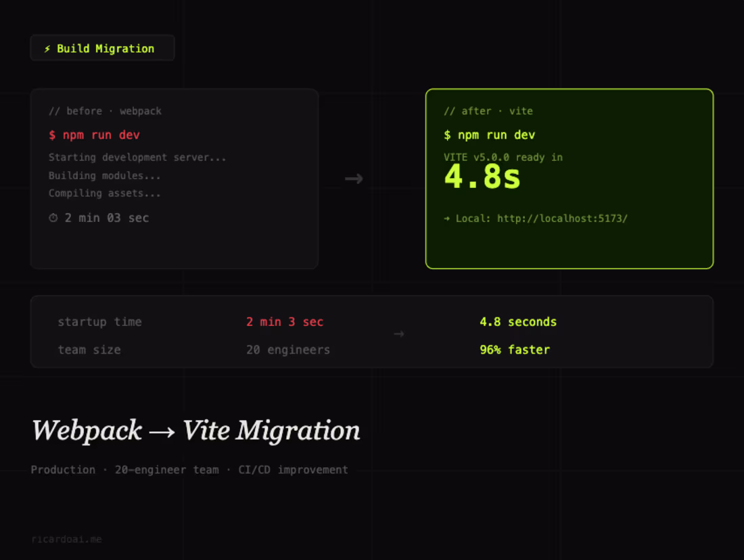Screen dimensions: 744x560
Task: Click the Webpack to Vite Migration heading
Action: coord(195,431)
